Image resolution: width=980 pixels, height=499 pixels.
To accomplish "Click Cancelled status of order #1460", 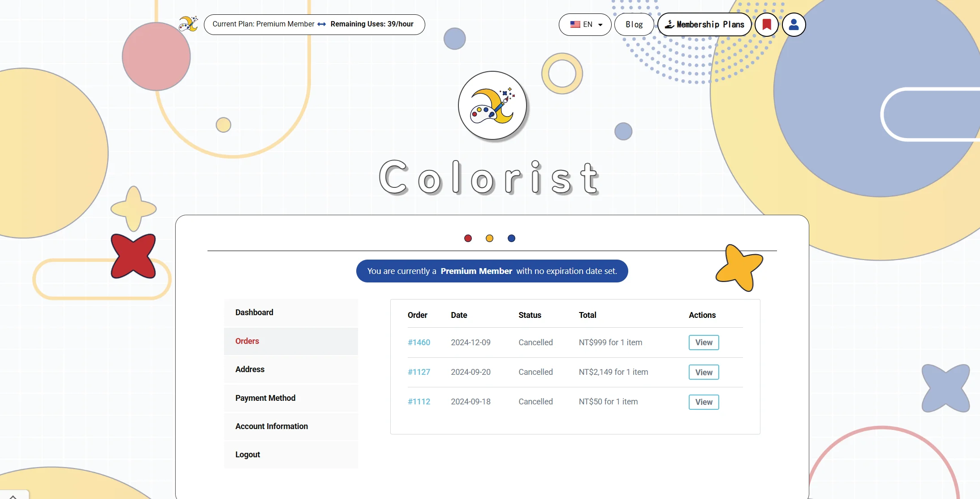I will [535, 343].
